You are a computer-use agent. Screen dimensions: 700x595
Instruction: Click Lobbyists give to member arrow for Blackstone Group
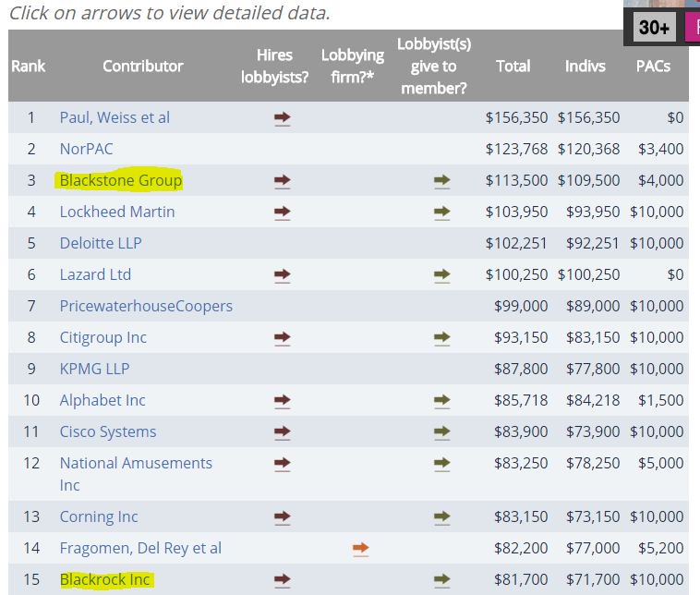(442, 181)
